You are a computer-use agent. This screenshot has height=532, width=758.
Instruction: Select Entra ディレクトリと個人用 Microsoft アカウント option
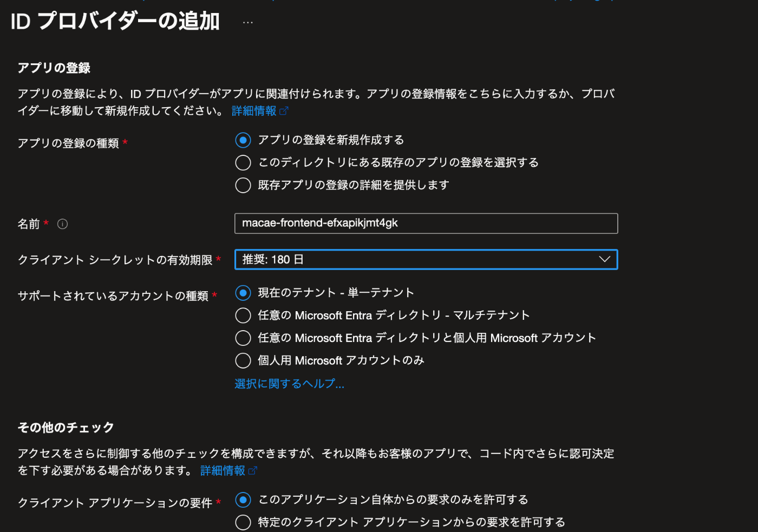pyautogui.click(x=243, y=338)
